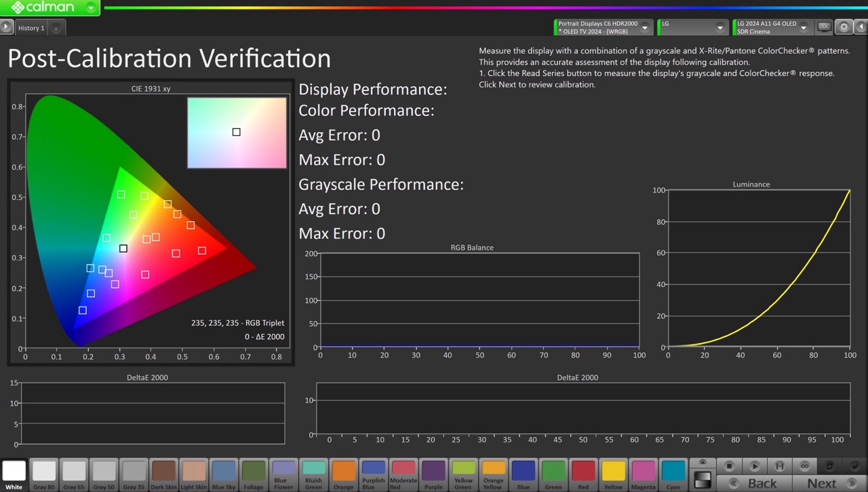Image resolution: width=868 pixels, height=492 pixels.
Task: Select the Gray 80 patch
Action: tap(44, 474)
